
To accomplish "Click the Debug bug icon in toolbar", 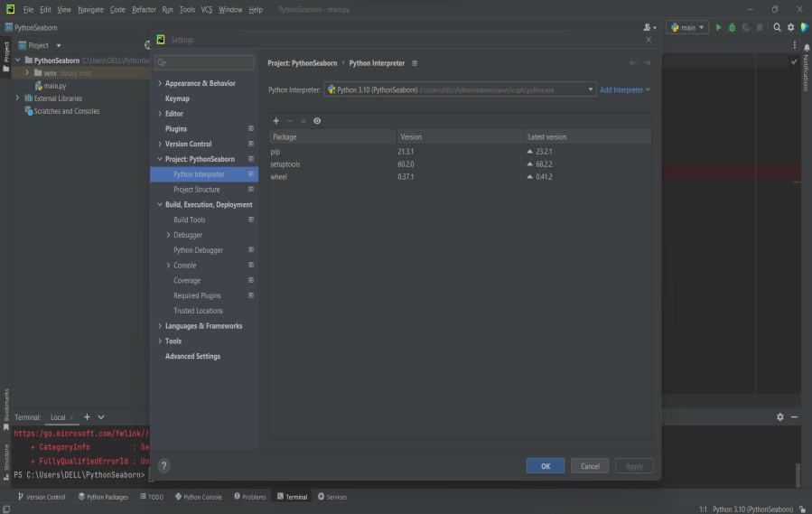I will 732,28.
